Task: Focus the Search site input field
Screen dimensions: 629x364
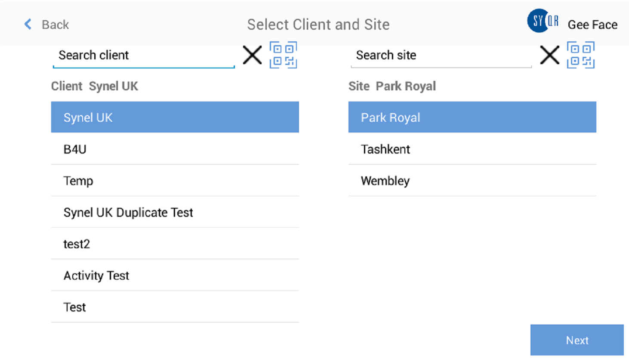Action: (x=441, y=56)
